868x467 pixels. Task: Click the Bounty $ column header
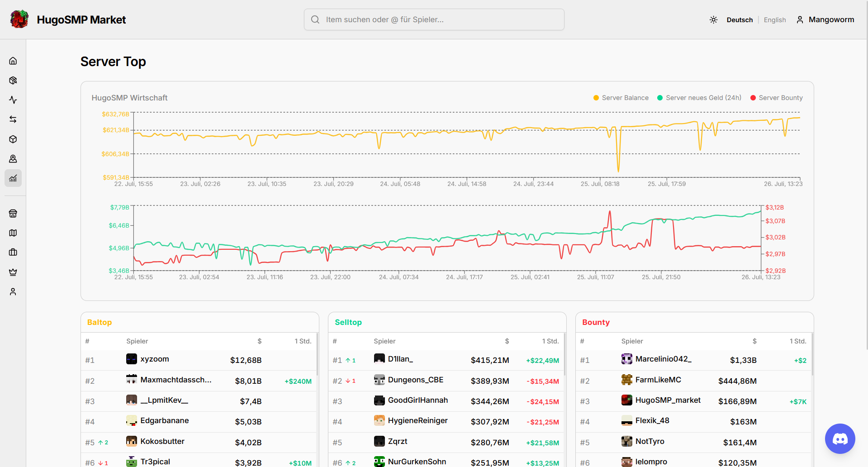click(x=754, y=341)
